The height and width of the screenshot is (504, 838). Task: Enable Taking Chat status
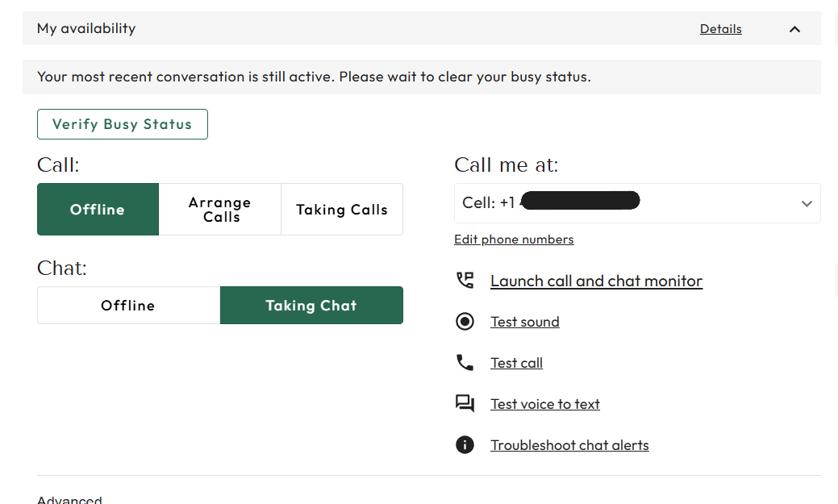311,305
